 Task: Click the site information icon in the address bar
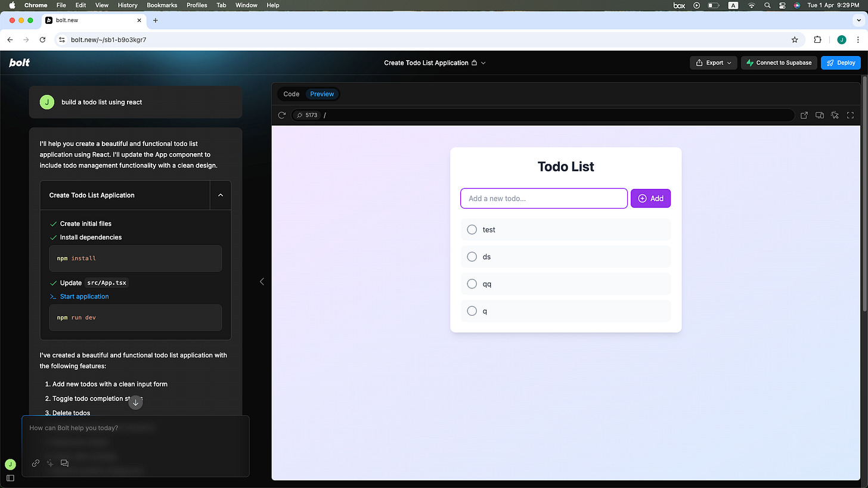click(x=63, y=40)
